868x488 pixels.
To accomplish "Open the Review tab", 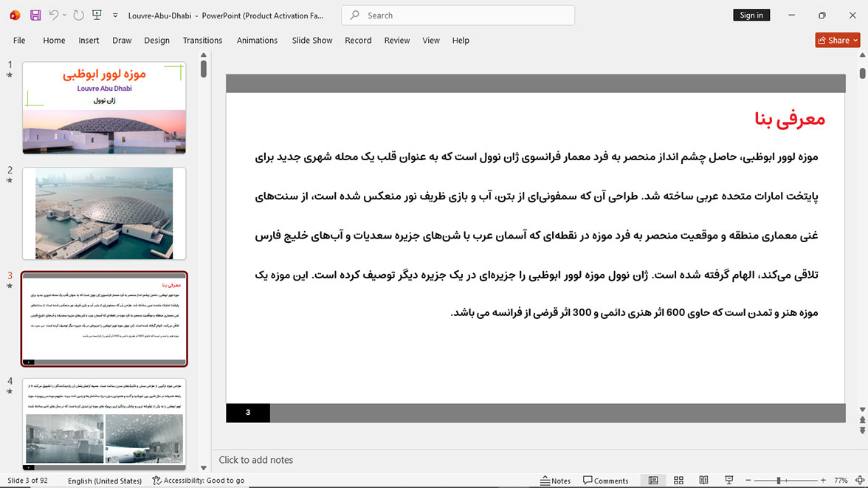I will click(x=397, y=41).
